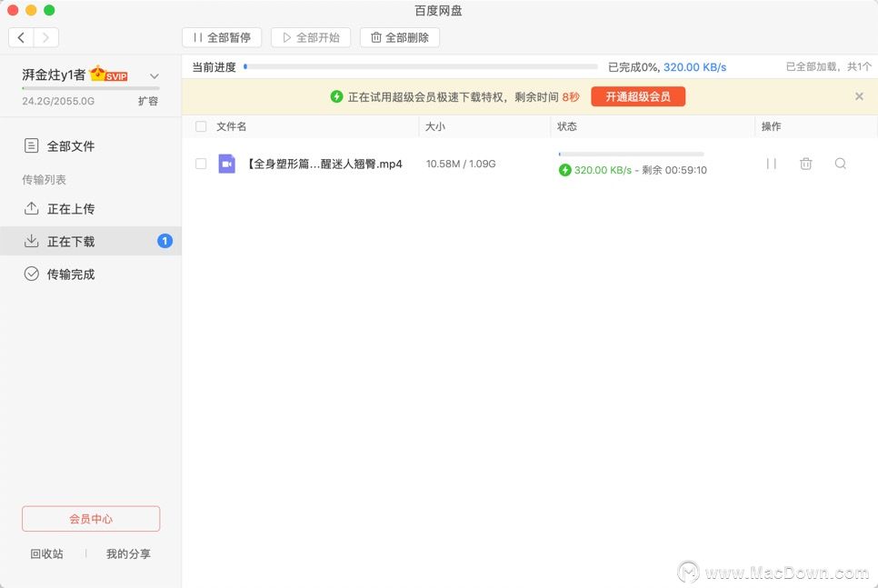Delete all downloads with 全部删除
Viewport: 878px width, 588px height.
coord(400,37)
